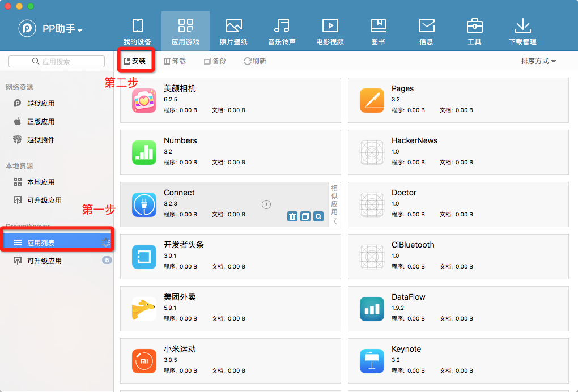Image resolution: width=578 pixels, height=392 pixels.
Task: Click version 6.2.5 of 美颜相机
Action: click(171, 100)
